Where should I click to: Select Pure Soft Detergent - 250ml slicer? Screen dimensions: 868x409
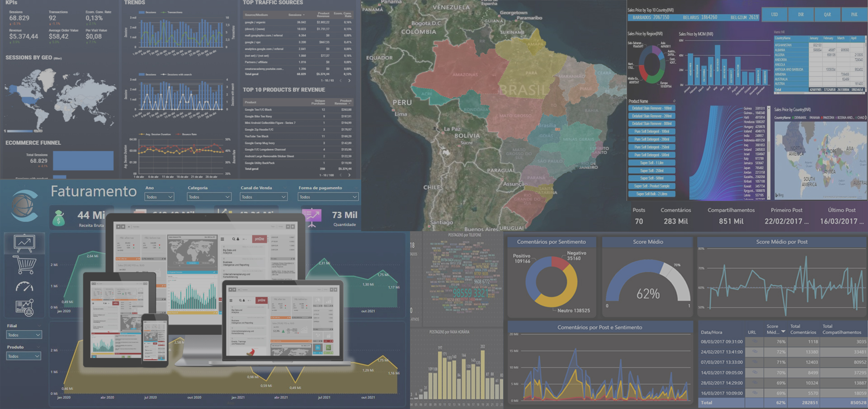pyautogui.click(x=651, y=147)
